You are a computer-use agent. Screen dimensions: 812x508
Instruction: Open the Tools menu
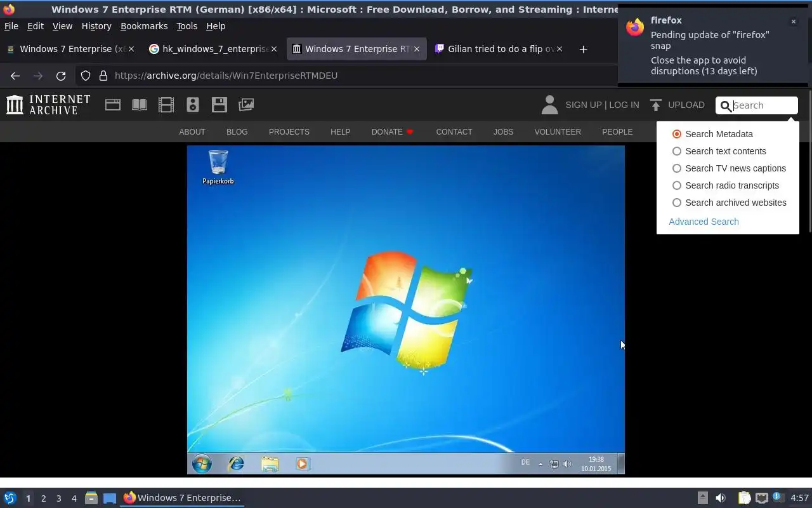point(187,26)
